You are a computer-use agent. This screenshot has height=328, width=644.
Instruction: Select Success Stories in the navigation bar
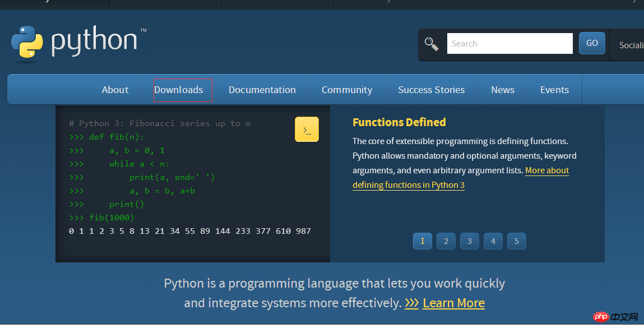coord(431,90)
